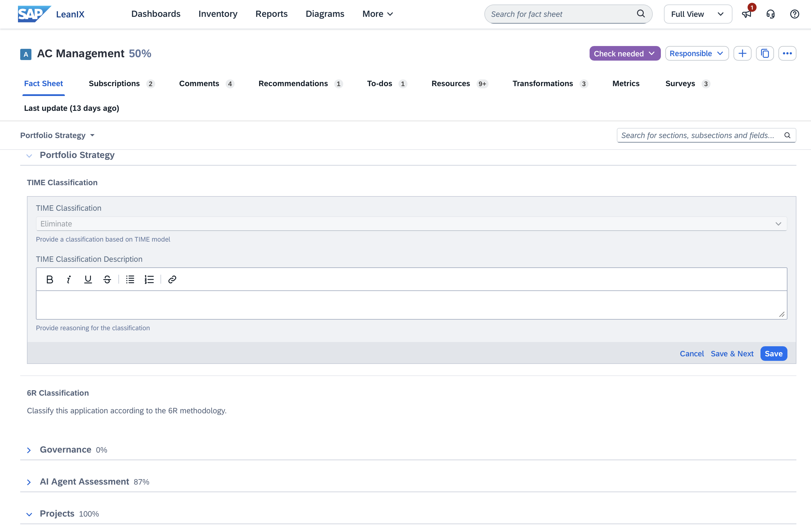
Task: Expand the Governance section
Action: [x=29, y=450]
